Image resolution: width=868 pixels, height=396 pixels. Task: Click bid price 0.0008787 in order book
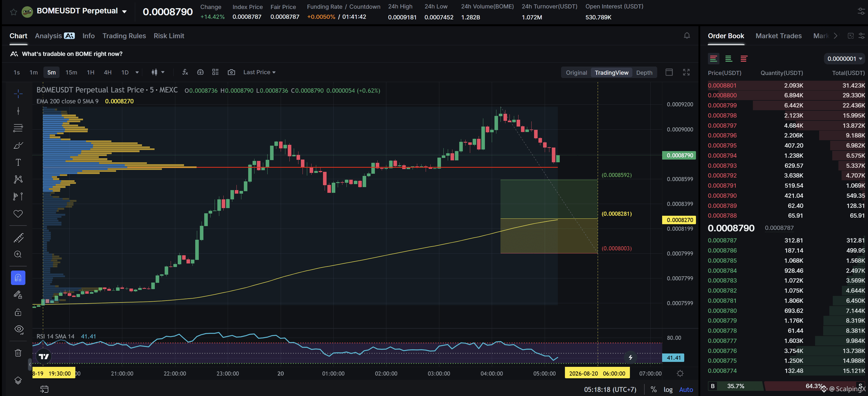point(722,240)
